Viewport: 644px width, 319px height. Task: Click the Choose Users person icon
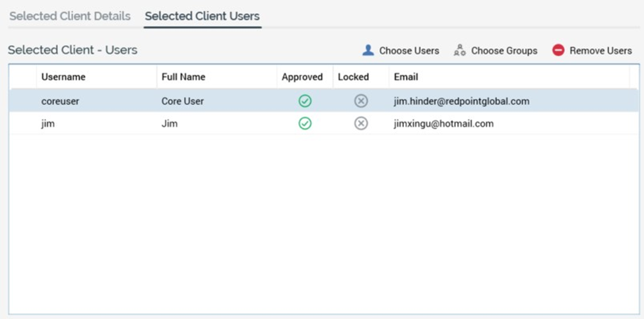(368, 50)
